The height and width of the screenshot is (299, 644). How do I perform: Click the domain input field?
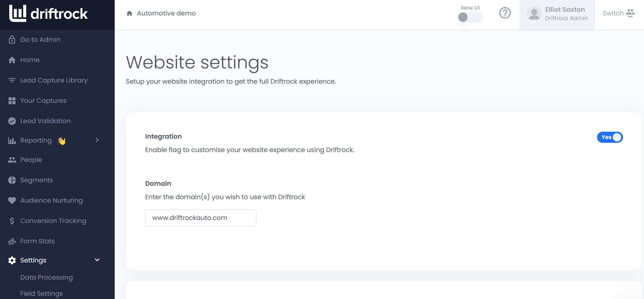[200, 218]
